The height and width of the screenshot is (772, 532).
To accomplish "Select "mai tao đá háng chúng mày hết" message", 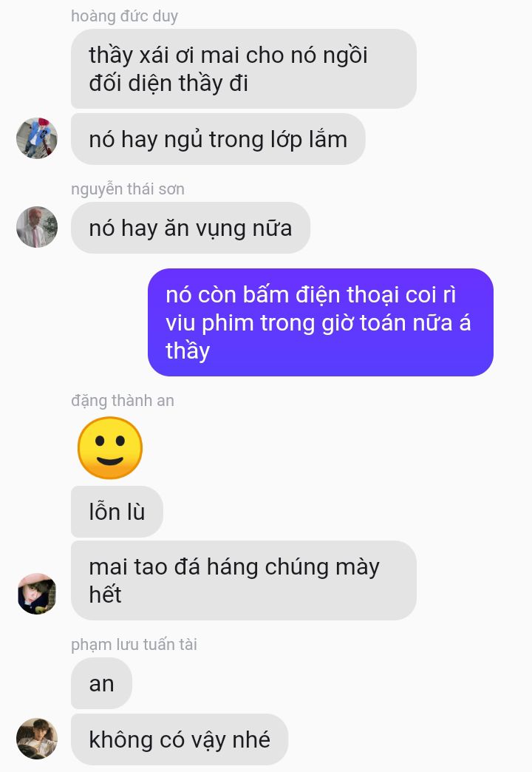I will (244, 580).
